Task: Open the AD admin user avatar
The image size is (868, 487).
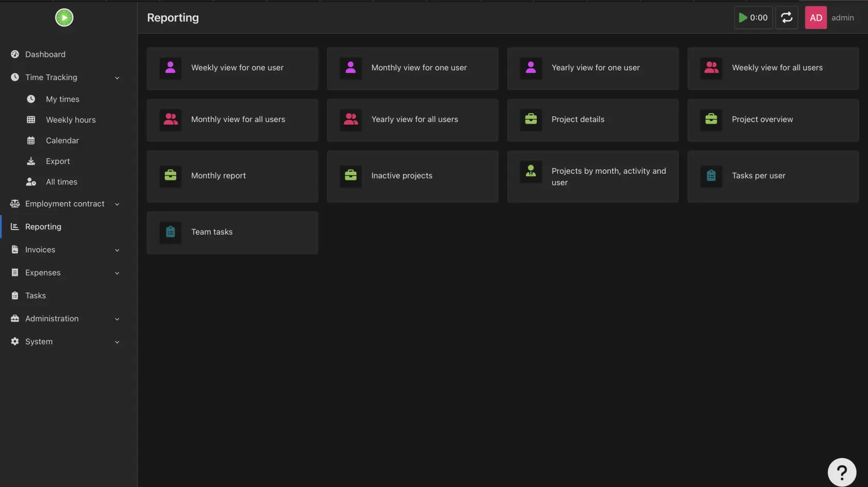Action: (815, 18)
